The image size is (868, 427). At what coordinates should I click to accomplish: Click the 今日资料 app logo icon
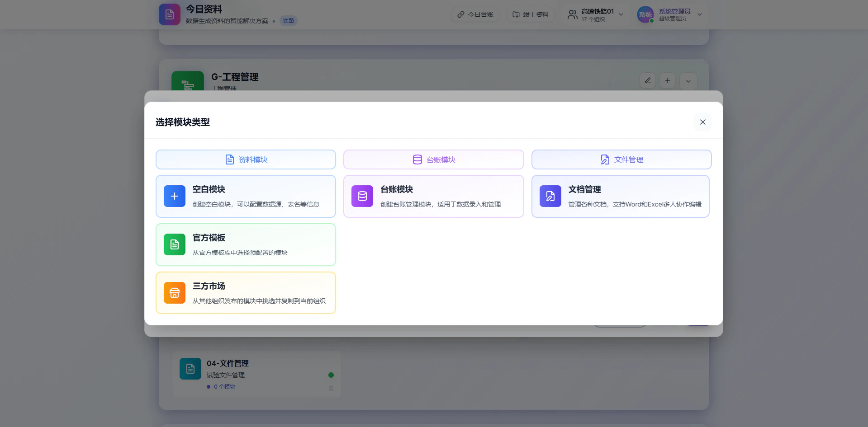point(170,14)
